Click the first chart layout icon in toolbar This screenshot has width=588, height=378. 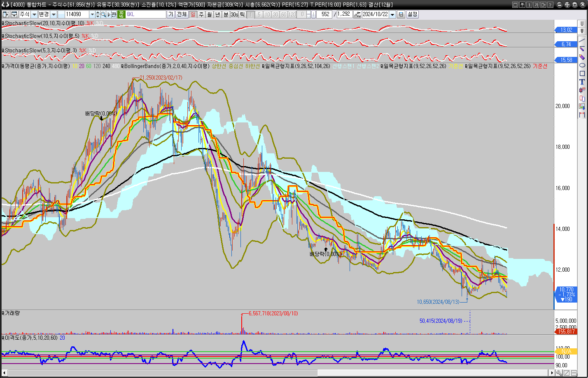point(6,14)
